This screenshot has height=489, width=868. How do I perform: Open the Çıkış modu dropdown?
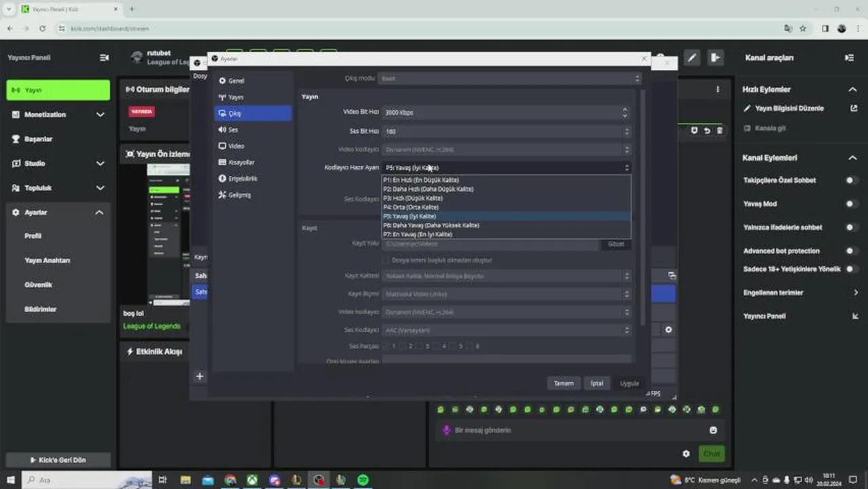pyautogui.click(x=508, y=79)
